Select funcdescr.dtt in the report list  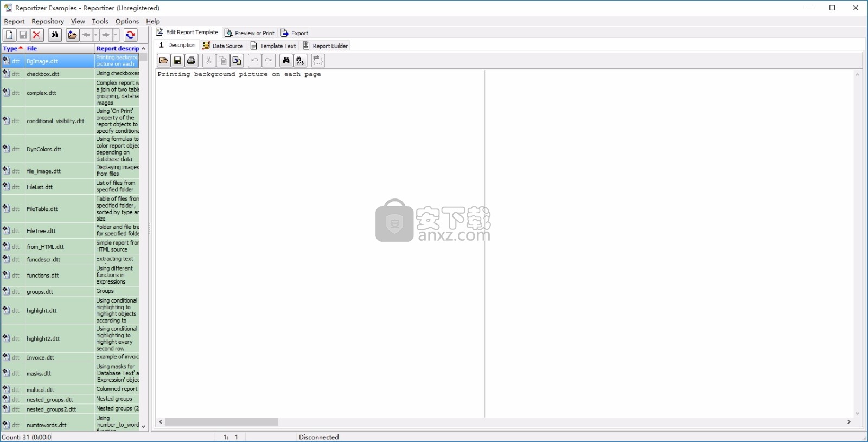click(70, 259)
